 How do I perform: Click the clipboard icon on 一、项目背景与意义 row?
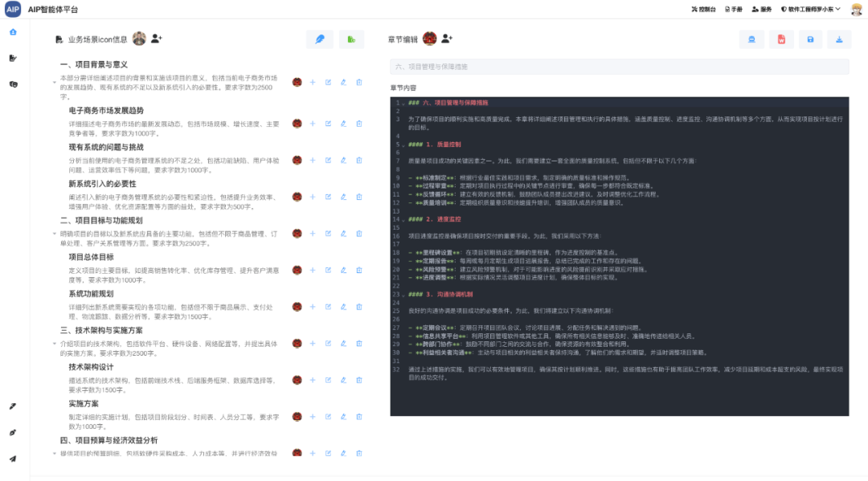coord(359,83)
